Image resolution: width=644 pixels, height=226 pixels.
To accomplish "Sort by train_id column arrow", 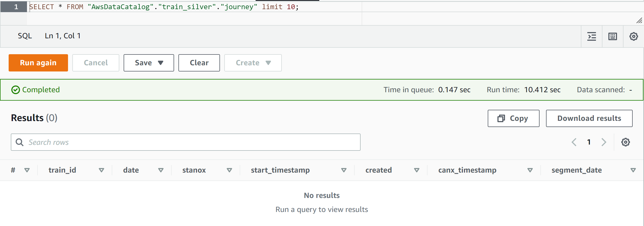I will point(101,170).
